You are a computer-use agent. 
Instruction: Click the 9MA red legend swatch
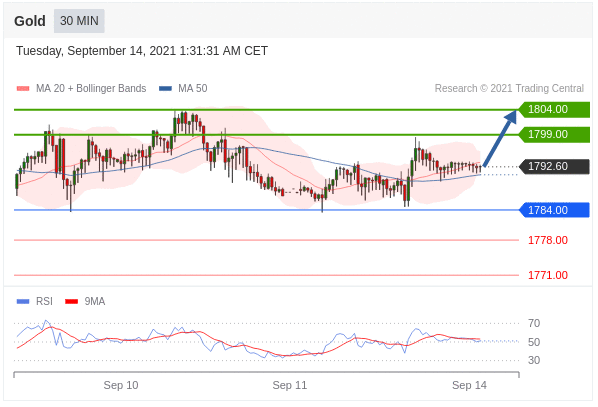71,301
